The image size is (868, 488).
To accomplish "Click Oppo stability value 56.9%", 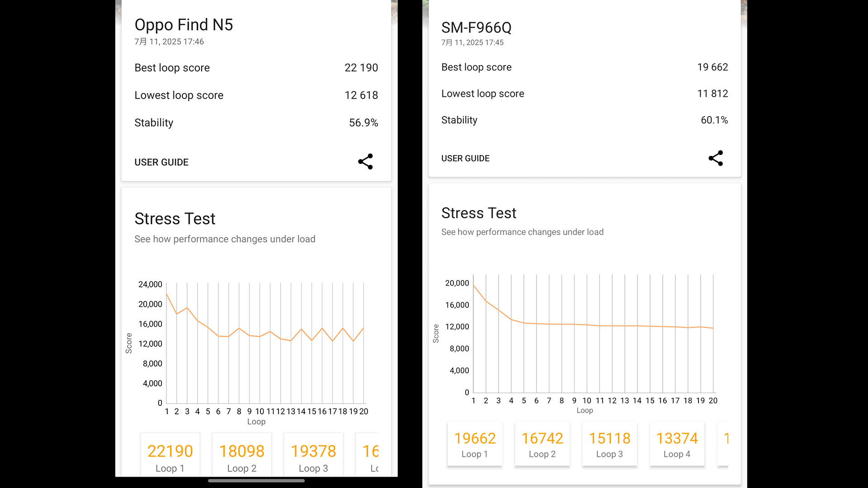I will click(363, 123).
